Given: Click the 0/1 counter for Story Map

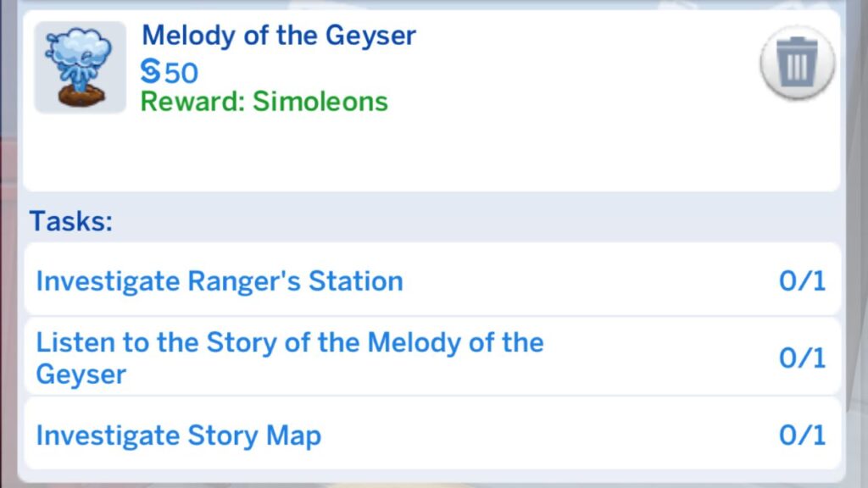Looking at the screenshot, I should click(x=802, y=436).
